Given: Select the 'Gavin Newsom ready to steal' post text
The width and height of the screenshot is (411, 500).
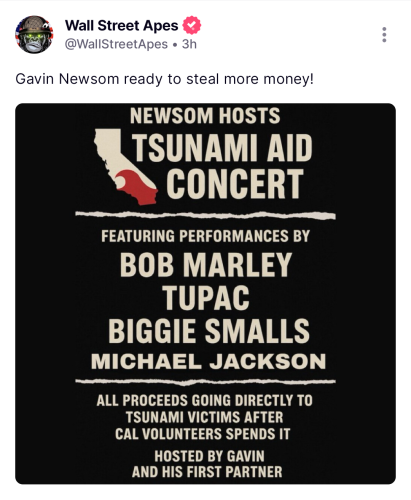Looking at the screenshot, I should point(164,79).
